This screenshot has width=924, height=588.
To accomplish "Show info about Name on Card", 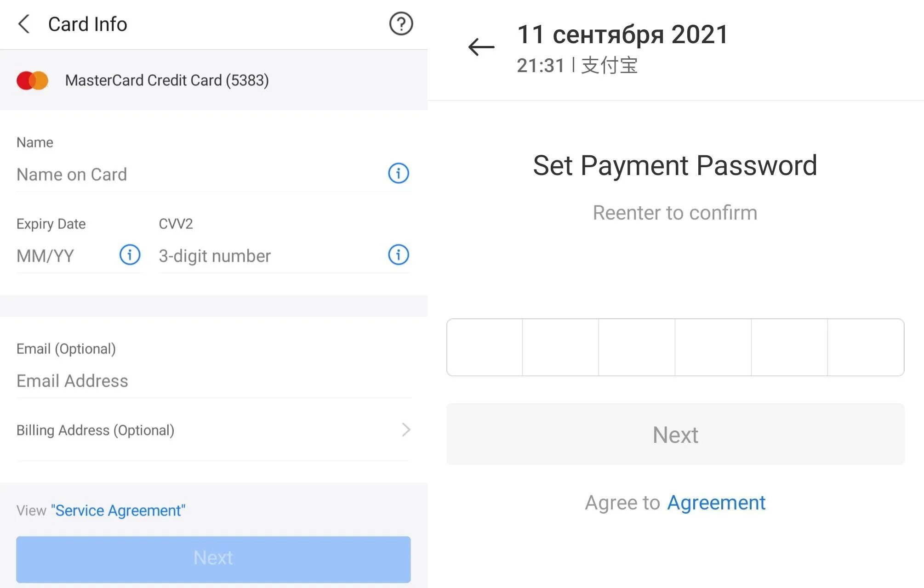I will point(398,173).
